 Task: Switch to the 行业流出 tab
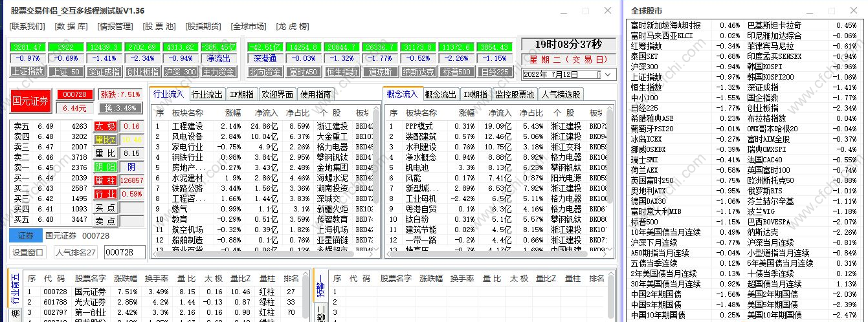coord(208,94)
